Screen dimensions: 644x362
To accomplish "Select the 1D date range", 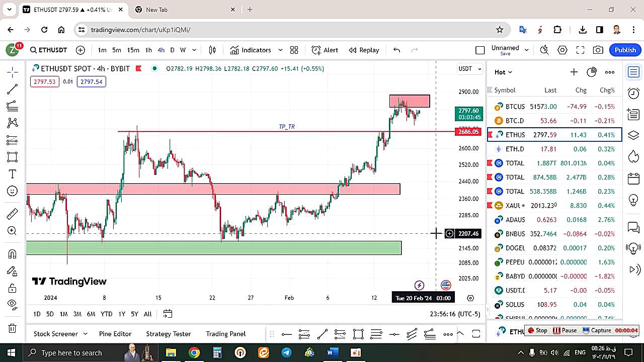I will coord(37,314).
